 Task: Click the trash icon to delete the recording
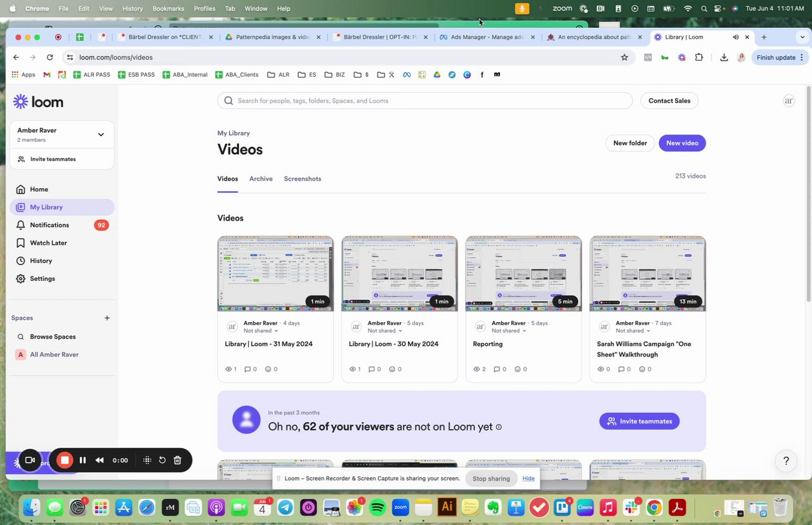coord(178,460)
